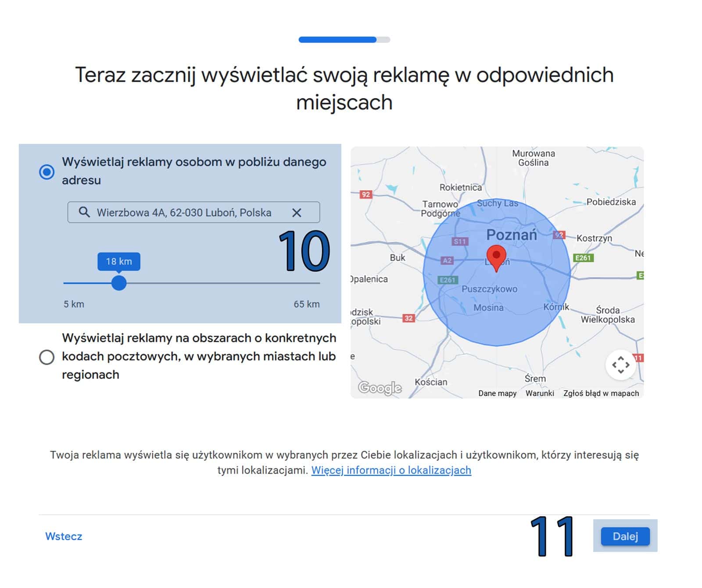Open the Warunki map terms link
Image resolution: width=702 pixels, height=588 pixels.
540,393
